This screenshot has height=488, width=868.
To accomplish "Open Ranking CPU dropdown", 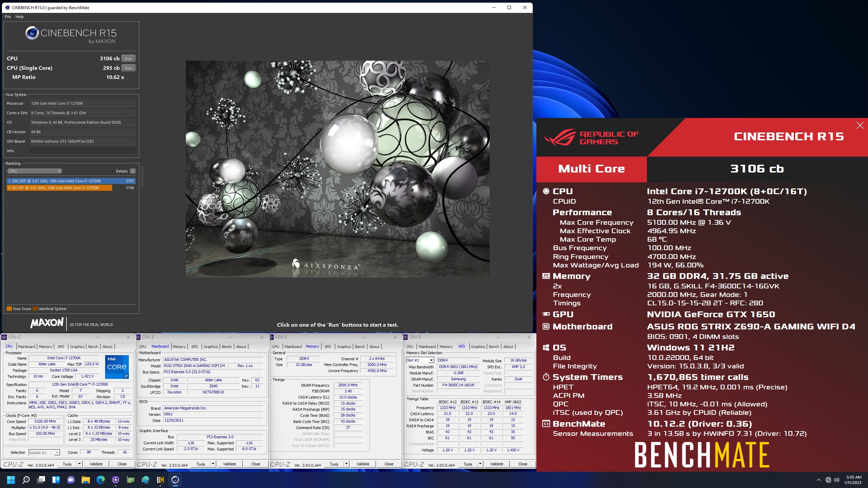I will coord(35,171).
